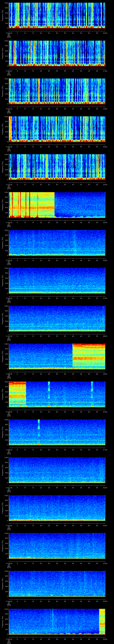Click the red broadband burst ending the 13:38:00 spectrogram
Viewport: 114px width, 644px height.
coord(89,356)
